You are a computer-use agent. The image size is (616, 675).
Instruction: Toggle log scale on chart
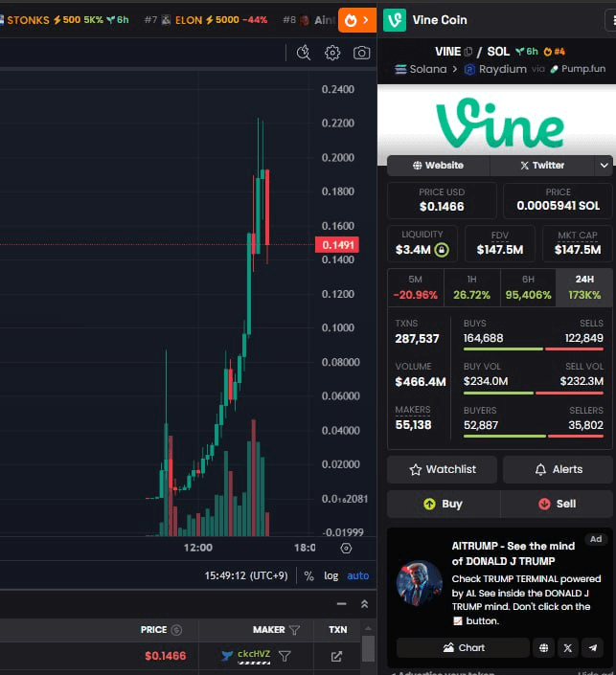pos(331,576)
